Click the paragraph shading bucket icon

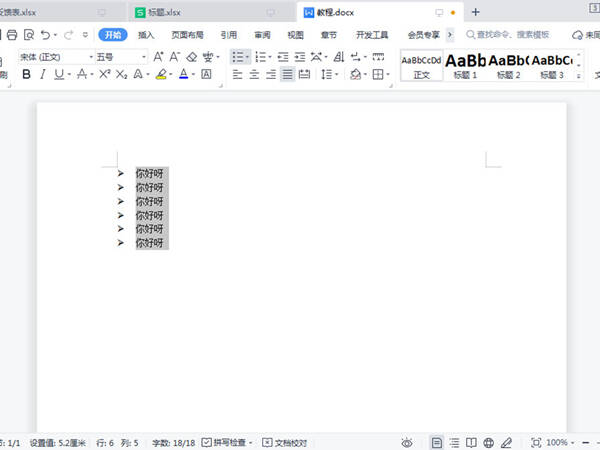(356, 74)
